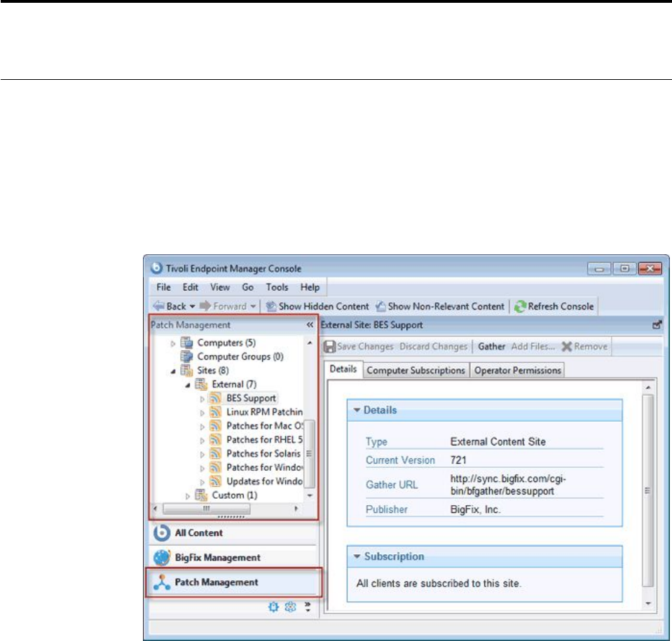Open the View menu
672x641 pixels.
click(x=220, y=287)
